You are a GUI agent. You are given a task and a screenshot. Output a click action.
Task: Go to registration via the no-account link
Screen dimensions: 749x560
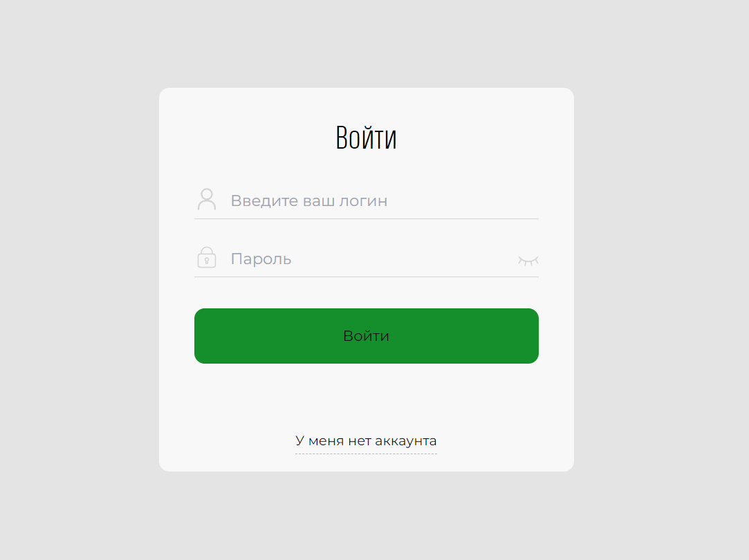(x=366, y=440)
